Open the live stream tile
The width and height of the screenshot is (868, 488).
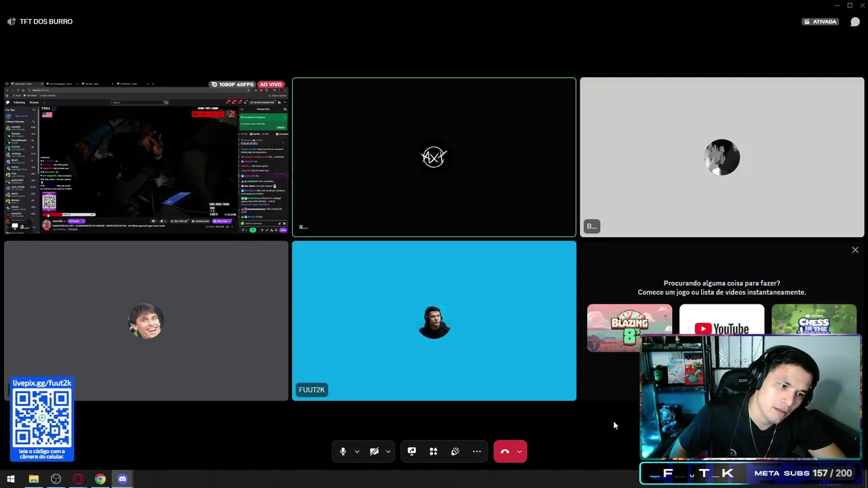pos(146,157)
